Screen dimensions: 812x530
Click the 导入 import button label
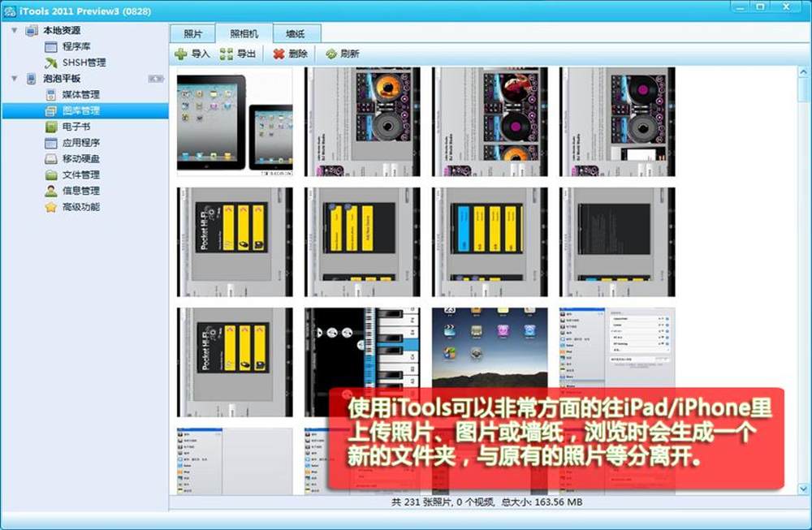point(201,54)
